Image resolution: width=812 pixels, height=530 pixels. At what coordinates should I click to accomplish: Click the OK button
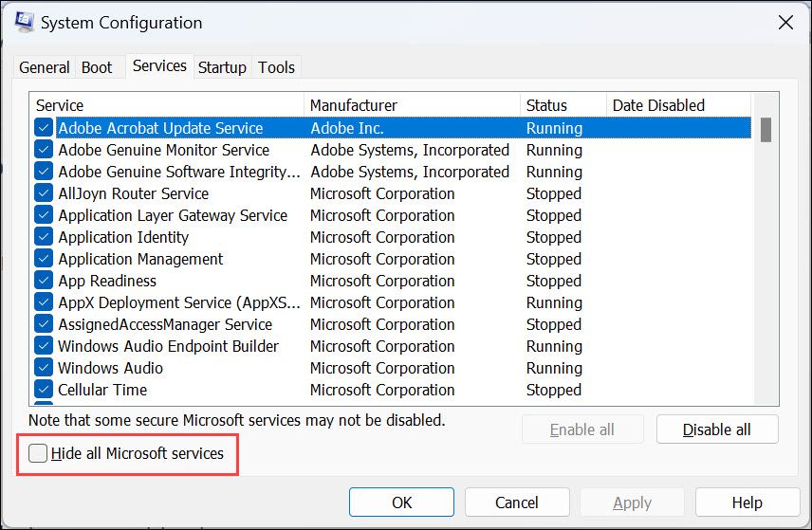[401, 503]
